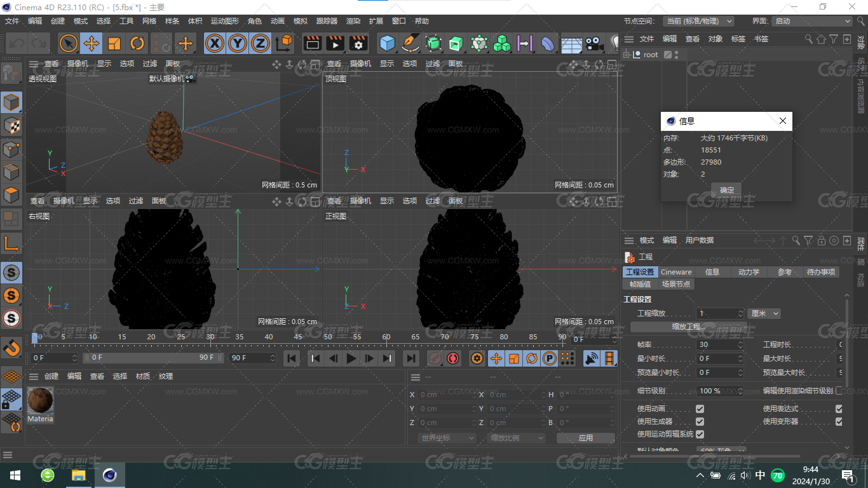Select the Live Selection arrow tool

point(68,43)
